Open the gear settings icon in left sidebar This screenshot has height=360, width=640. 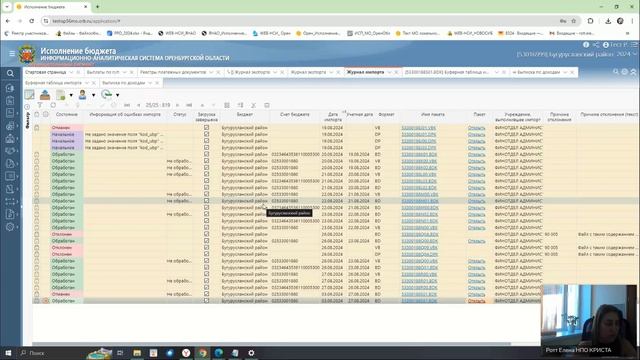click(10, 227)
